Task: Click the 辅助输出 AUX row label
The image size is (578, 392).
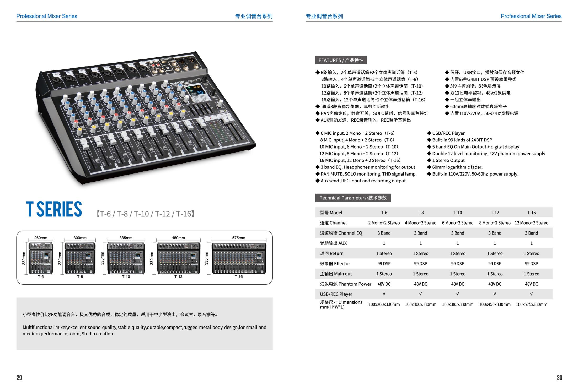Action: [333, 243]
